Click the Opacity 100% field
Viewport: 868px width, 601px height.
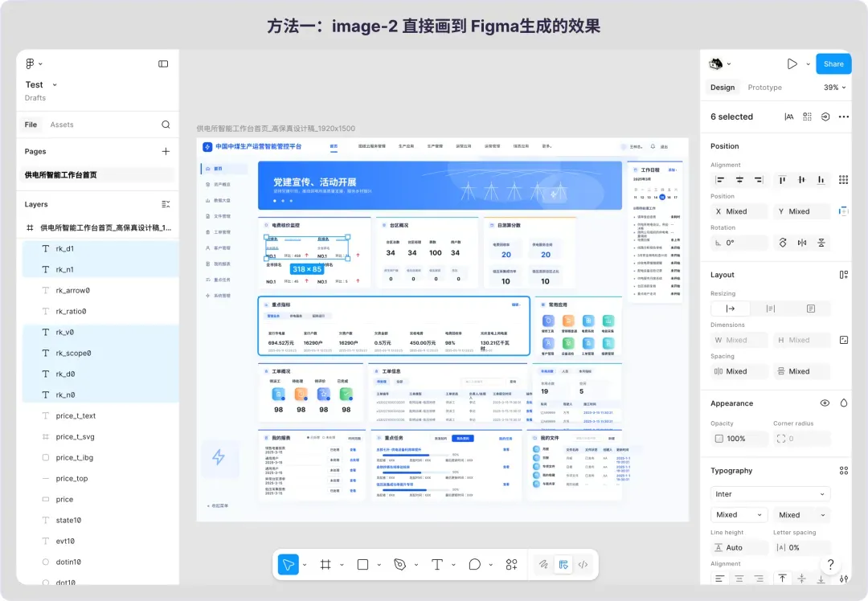739,439
